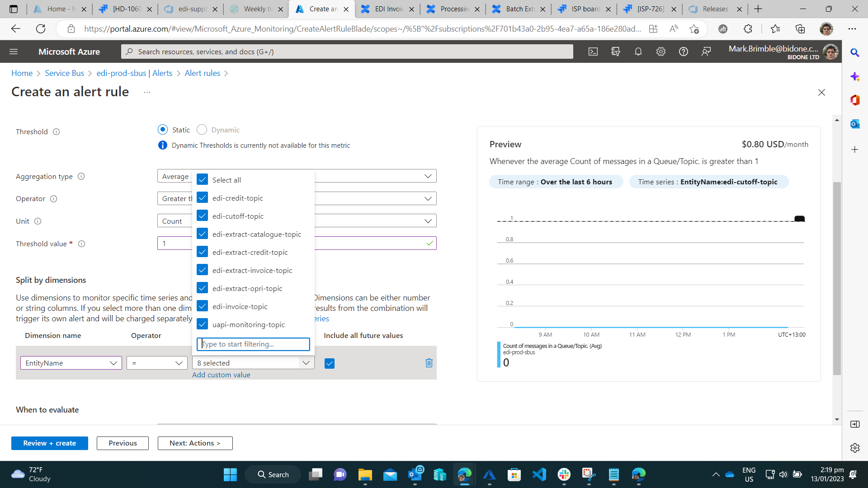Switch to EDI Invoice browser tab
The height and width of the screenshot is (488, 868).
pyautogui.click(x=387, y=9)
